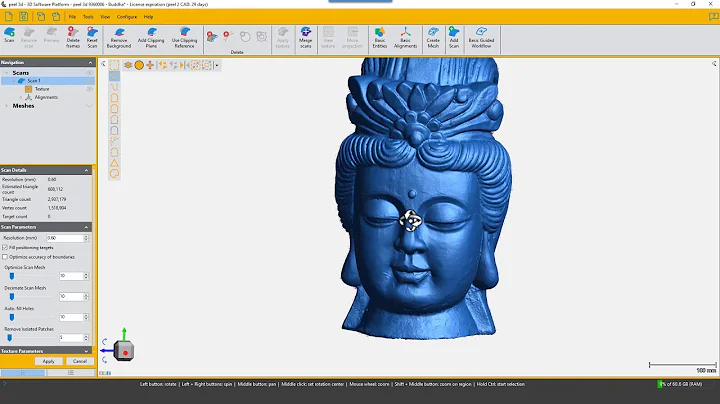Enable Optimize accuracy of boundaries checkbox
Image resolution: width=720 pixels, height=404 pixels.
point(5,257)
